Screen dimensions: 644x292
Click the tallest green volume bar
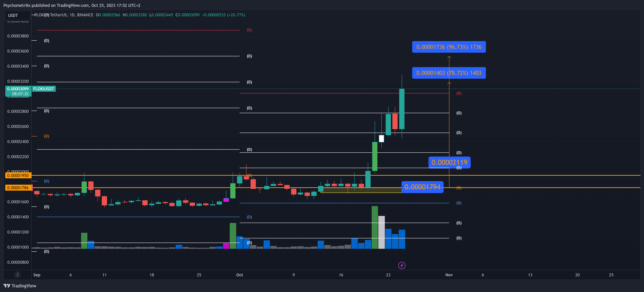374,227
